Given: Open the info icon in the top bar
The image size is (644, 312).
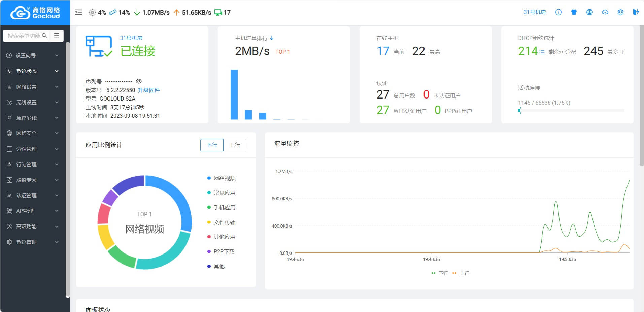Looking at the screenshot, I should click(558, 12).
